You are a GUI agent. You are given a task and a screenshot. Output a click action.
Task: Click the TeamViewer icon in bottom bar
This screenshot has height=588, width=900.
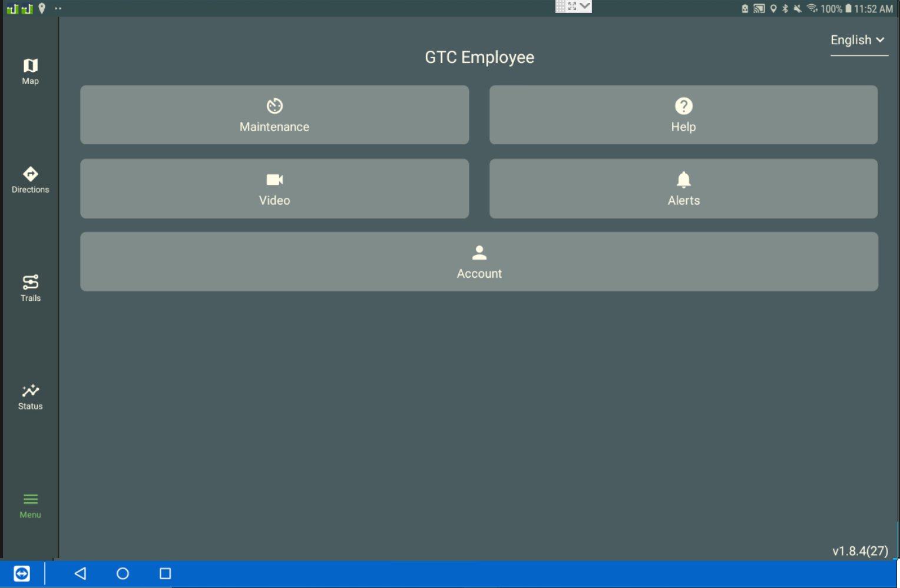[x=22, y=573]
